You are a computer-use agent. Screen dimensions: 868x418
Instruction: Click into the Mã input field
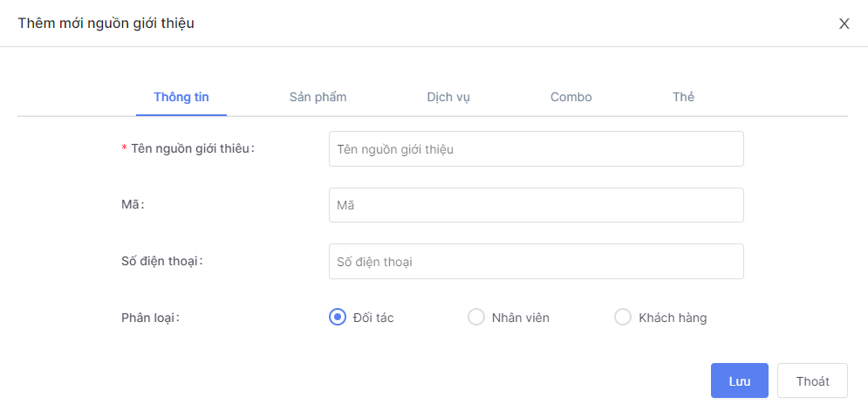[x=536, y=205]
